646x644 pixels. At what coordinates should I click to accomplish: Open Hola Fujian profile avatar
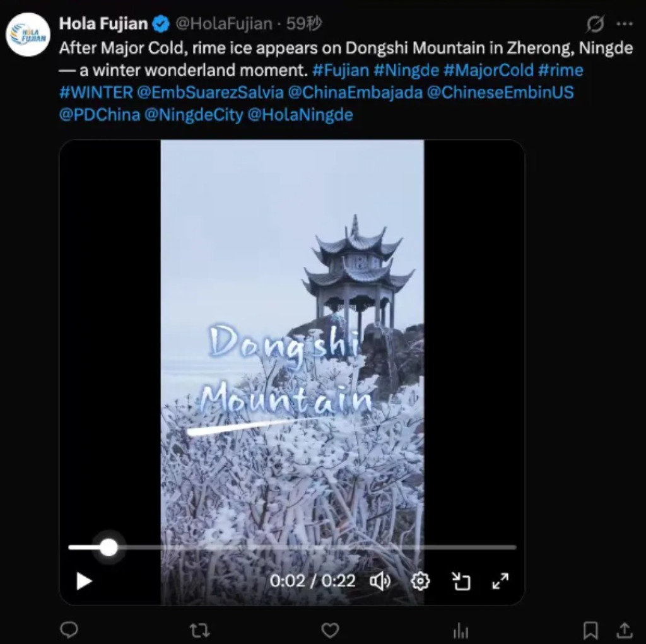(x=28, y=34)
